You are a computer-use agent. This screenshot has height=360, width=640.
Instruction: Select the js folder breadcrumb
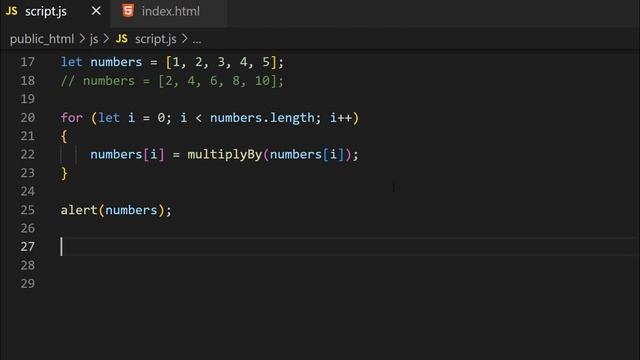pos(94,39)
